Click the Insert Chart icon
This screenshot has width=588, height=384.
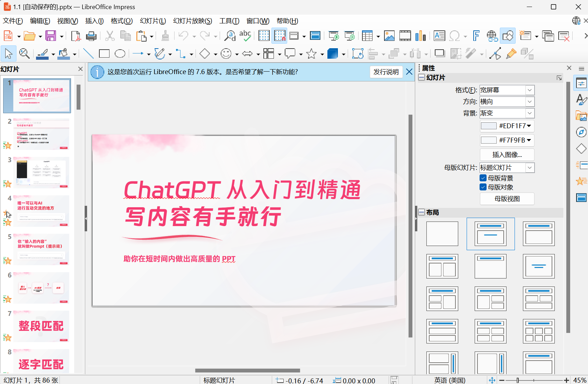420,36
